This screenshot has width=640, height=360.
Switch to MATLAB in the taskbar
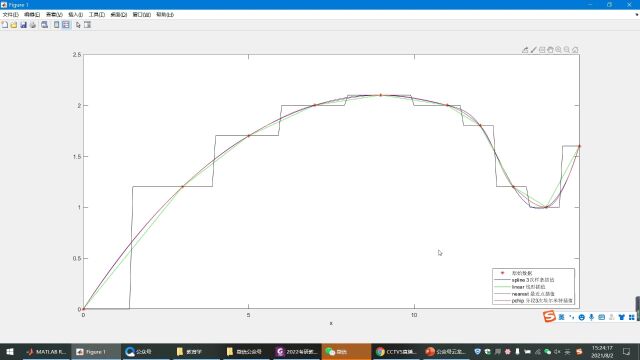(x=46, y=351)
